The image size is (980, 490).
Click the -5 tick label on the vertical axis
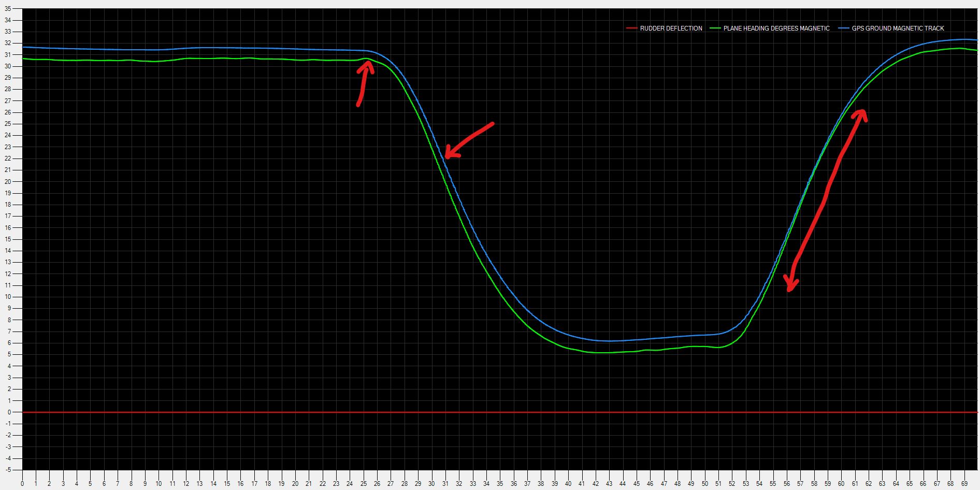pos(8,470)
